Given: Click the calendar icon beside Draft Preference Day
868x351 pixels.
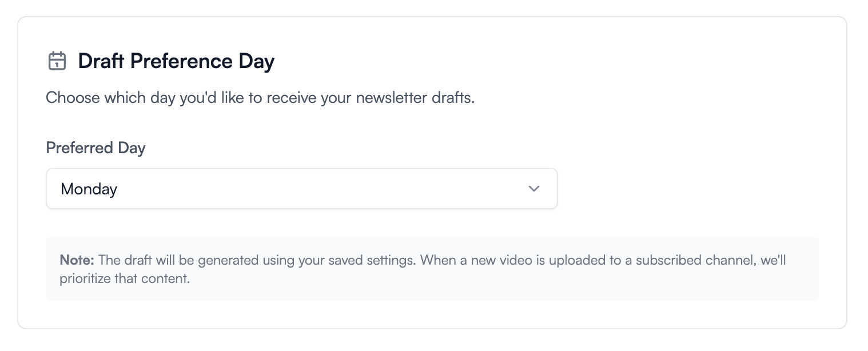Looking at the screenshot, I should [x=57, y=61].
